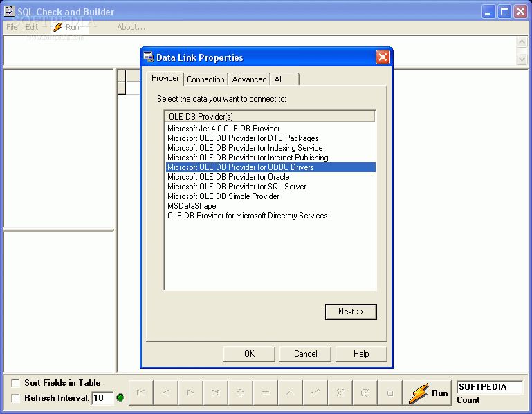Click scroll up arrow in SQL editor
This screenshot has height=414, width=532.
point(522,42)
